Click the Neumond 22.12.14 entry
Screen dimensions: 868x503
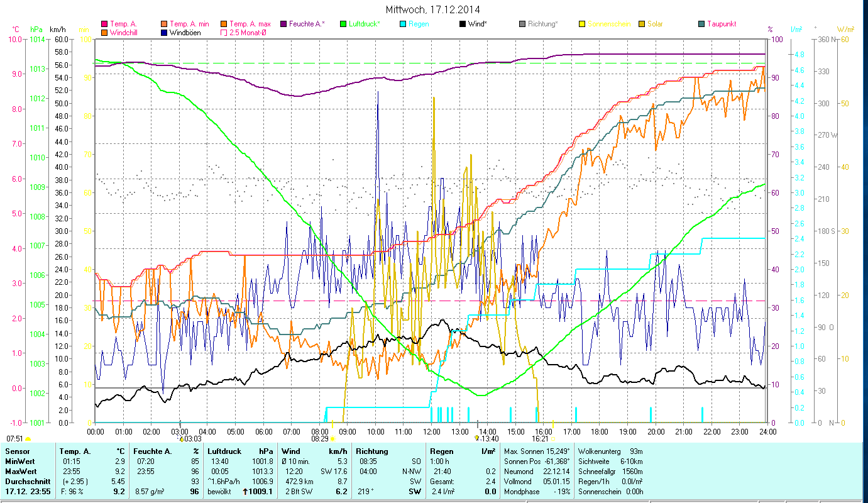click(537, 472)
